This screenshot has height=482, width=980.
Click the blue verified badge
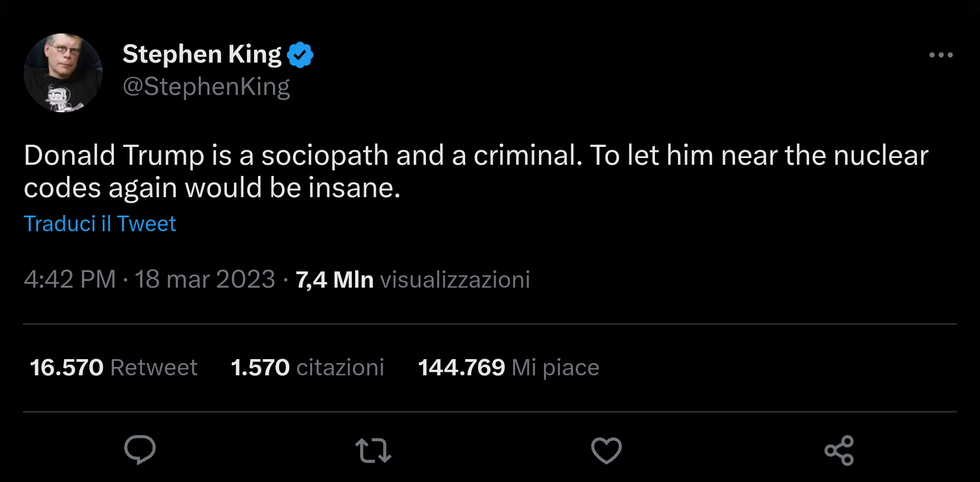click(300, 55)
